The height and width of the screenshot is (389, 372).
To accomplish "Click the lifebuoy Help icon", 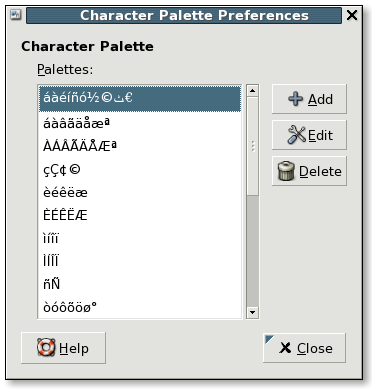I will coord(46,348).
